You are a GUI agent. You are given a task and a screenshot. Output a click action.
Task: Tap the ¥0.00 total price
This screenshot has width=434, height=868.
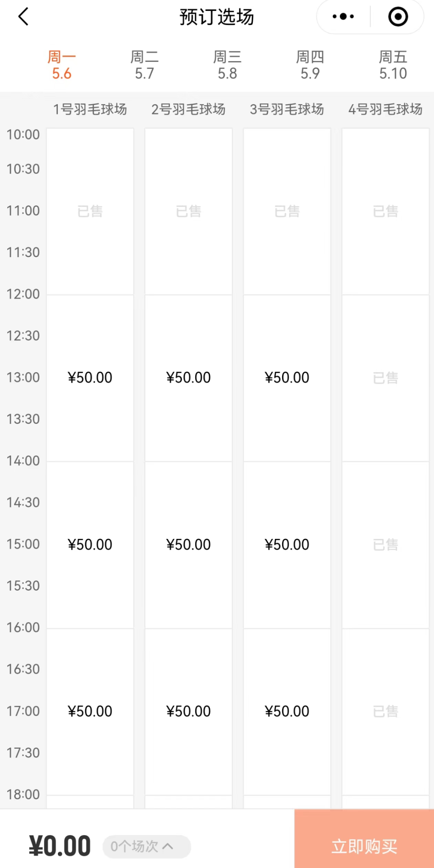pos(60,846)
